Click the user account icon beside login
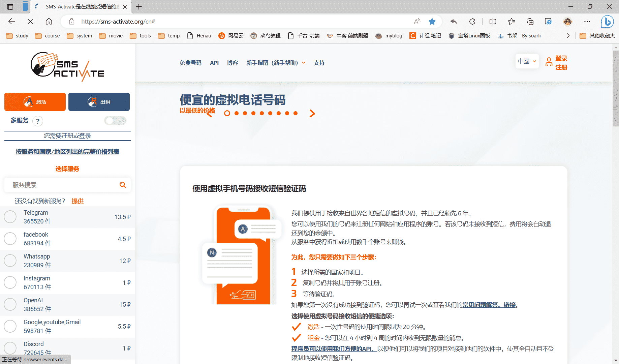Image resolution: width=619 pixels, height=364 pixels. tap(549, 62)
